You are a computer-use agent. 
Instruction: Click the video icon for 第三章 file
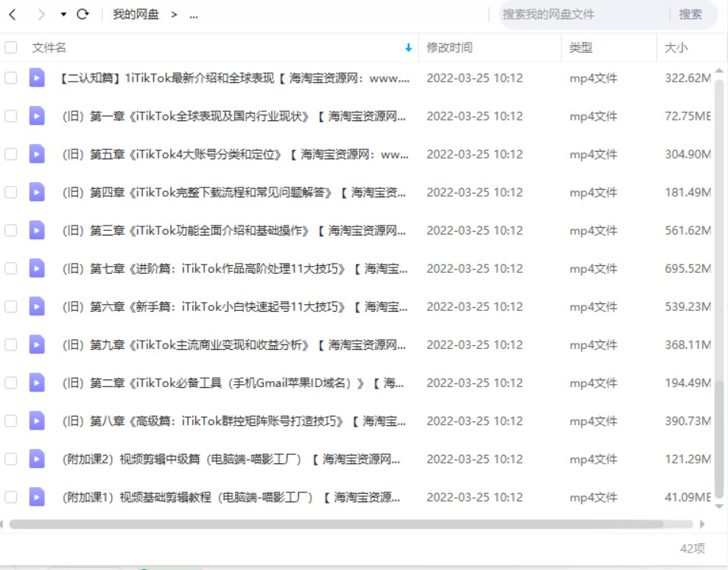(x=37, y=230)
